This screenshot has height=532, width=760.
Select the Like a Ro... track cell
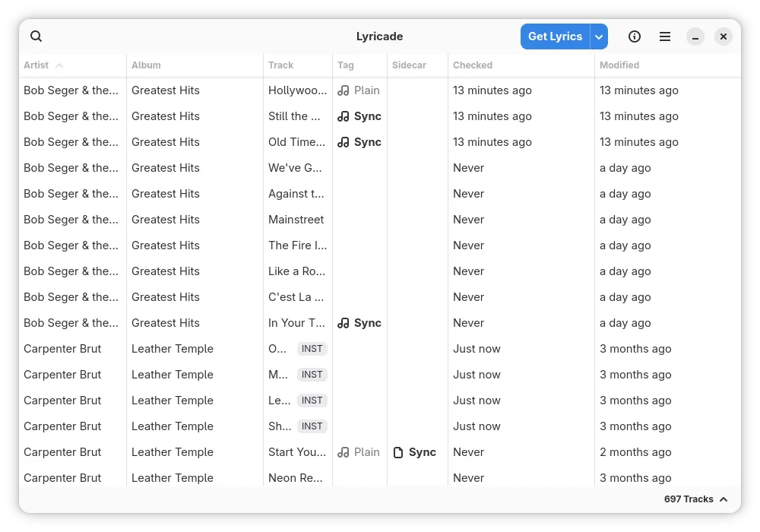pos(296,271)
